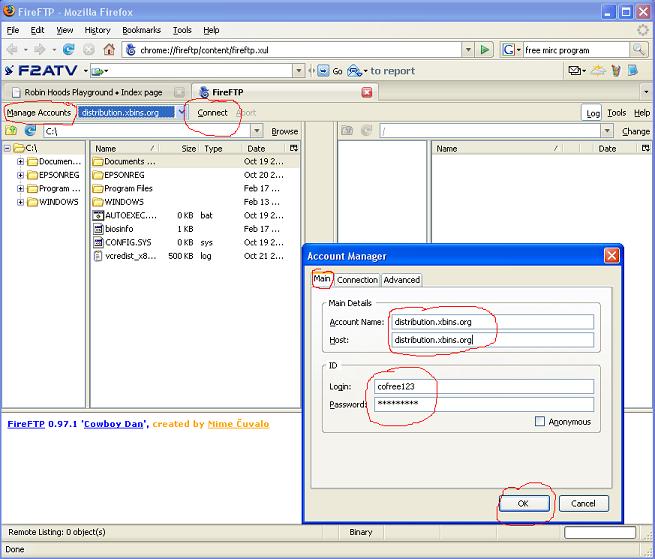
Task: Open the History menu
Action: pos(97,30)
